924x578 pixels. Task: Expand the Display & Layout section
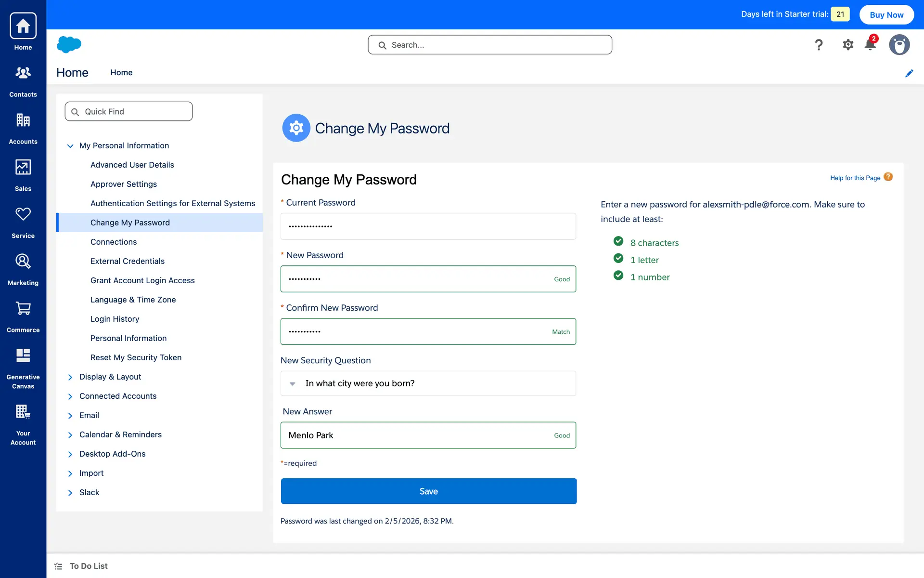coord(70,377)
